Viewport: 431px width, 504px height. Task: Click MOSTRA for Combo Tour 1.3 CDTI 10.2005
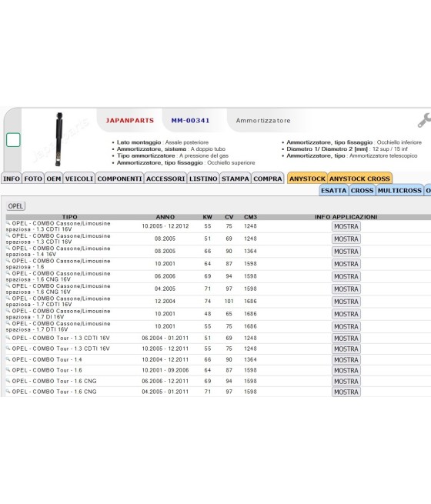tap(346, 349)
